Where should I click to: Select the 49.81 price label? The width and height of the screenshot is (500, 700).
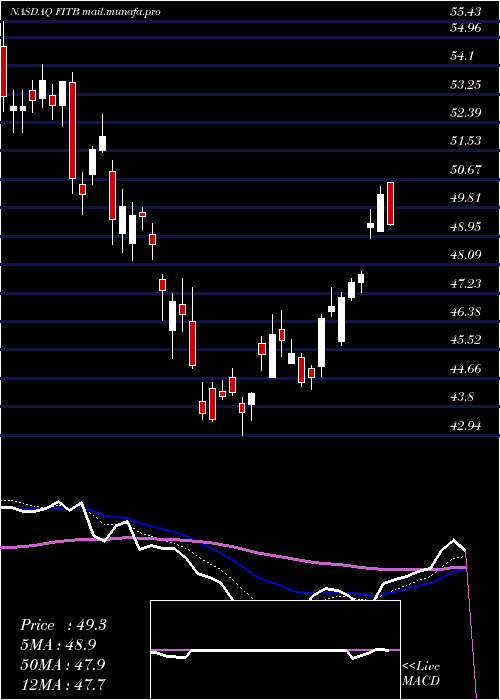pyautogui.click(x=466, y=198)
